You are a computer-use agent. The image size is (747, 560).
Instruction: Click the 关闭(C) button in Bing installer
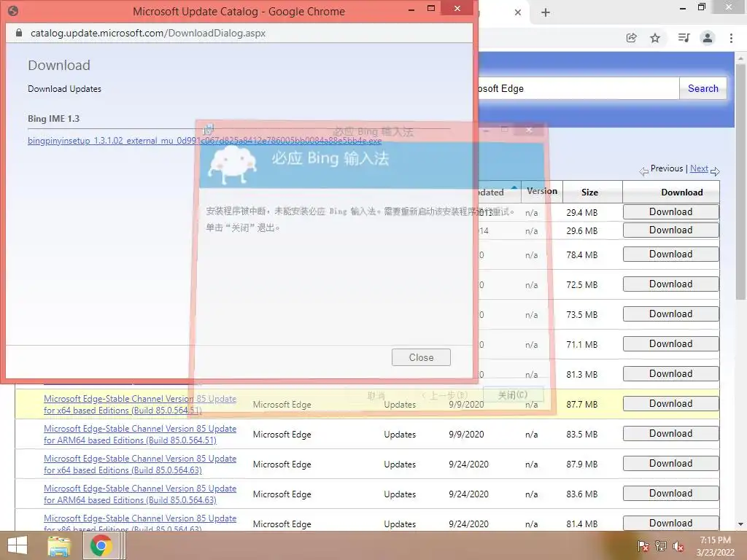pyautogui.click(x=513, y=394)
